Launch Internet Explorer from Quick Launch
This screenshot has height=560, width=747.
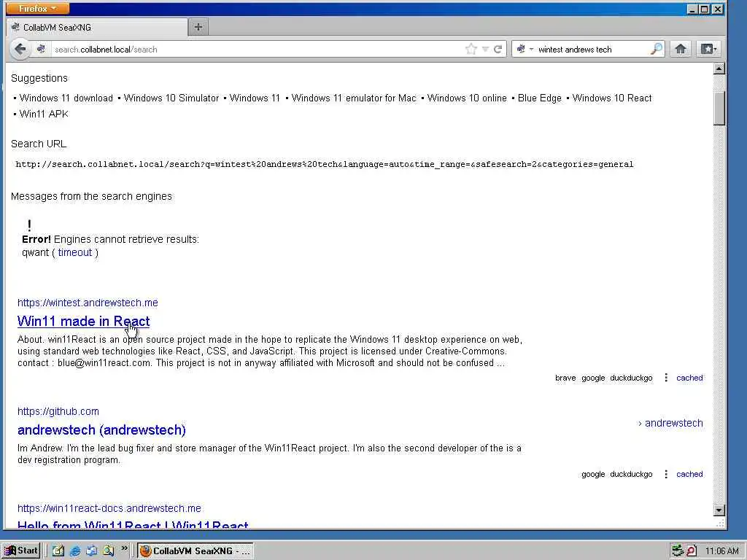tap(75, 551)
